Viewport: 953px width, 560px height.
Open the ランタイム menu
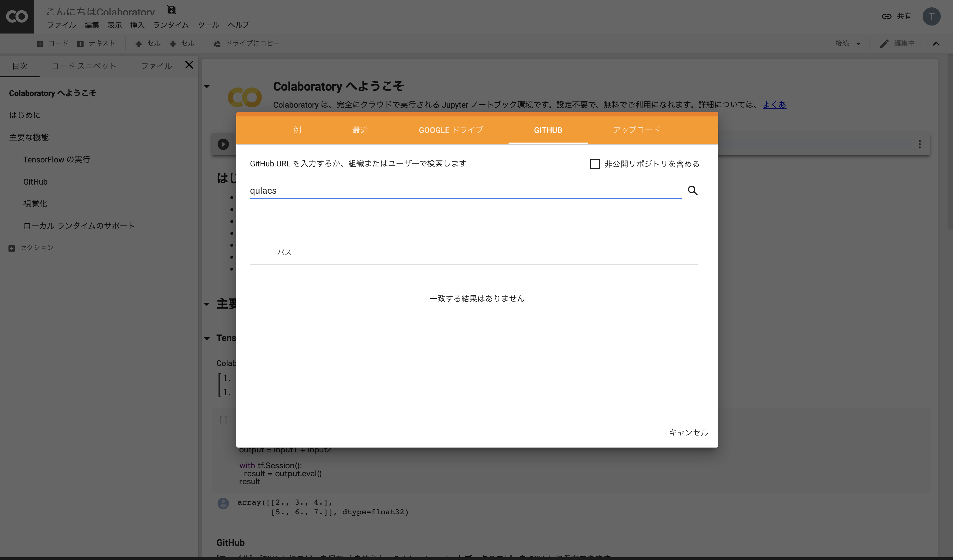click(x=170, y=25)
